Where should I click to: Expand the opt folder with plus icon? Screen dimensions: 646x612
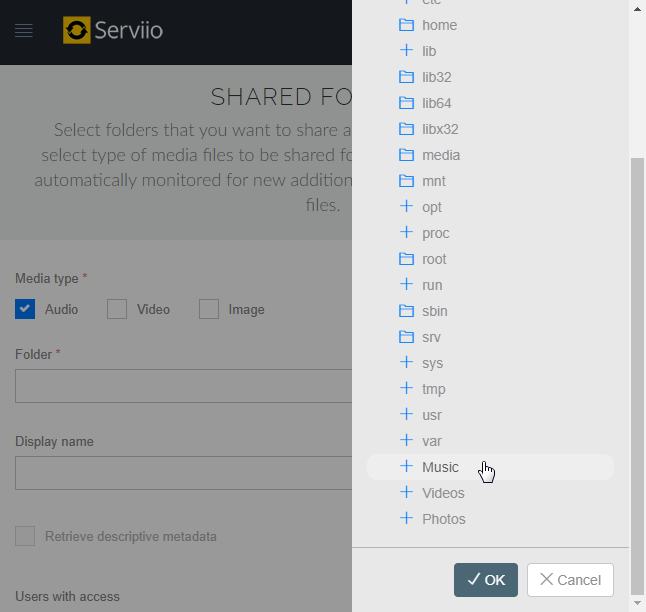(x=407, y=206)
